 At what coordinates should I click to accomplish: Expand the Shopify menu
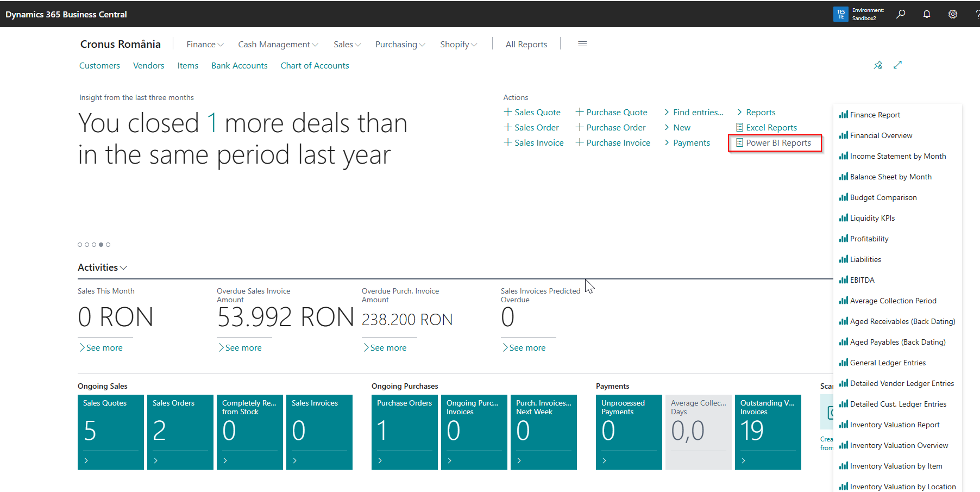pyautogui.click(x=458, y=45)
